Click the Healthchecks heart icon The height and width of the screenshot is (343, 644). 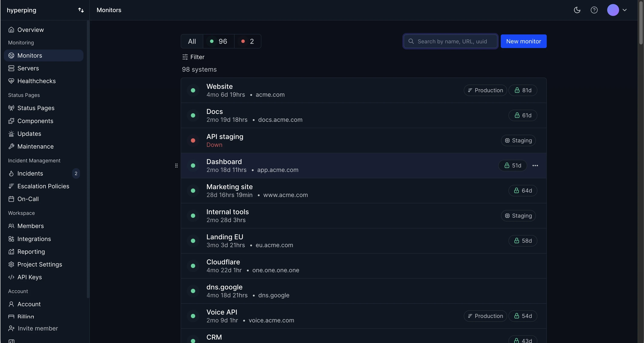click(11, 81)
